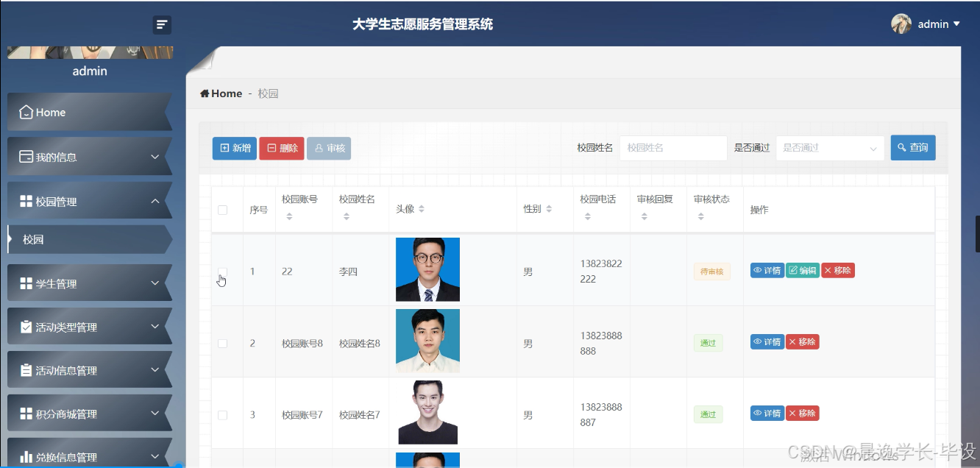Expand 兑换信息管理 menu

tap(90, 454)
